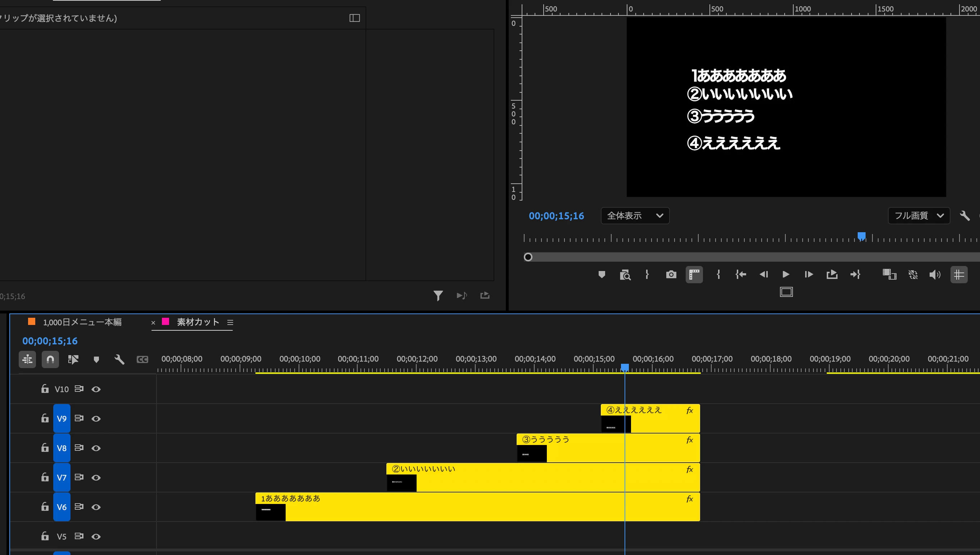980x555 pixels.
Task: Toggle panel layout icon in effect controls
Action: [354, 18]
